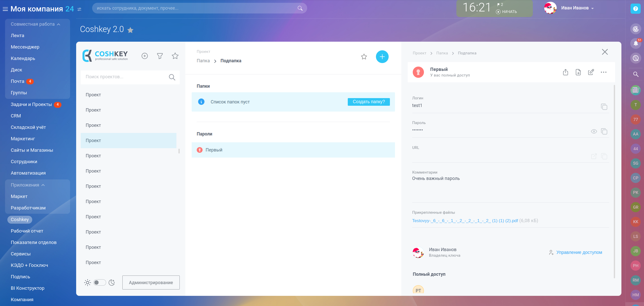Close the password details panel
644x306 pixels.
tap(605, 52)
